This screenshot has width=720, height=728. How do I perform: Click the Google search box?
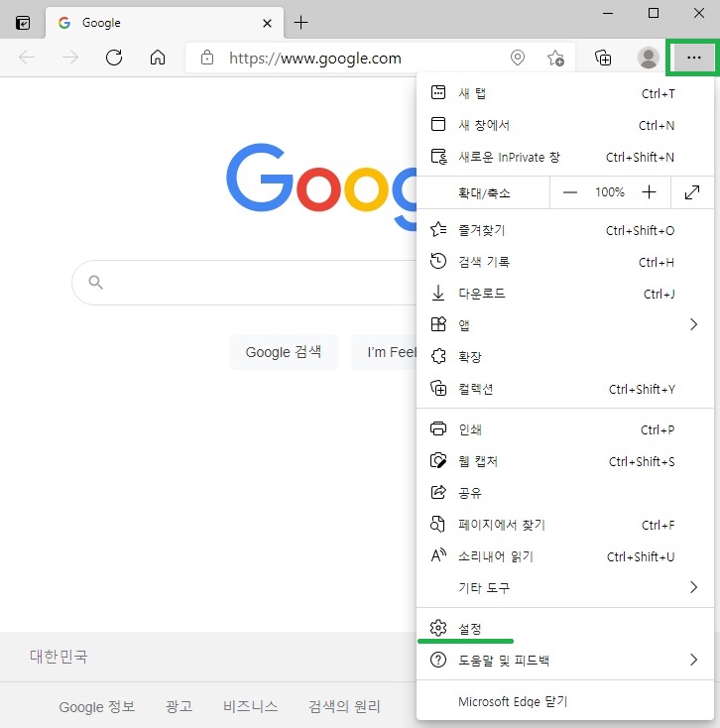245,283
